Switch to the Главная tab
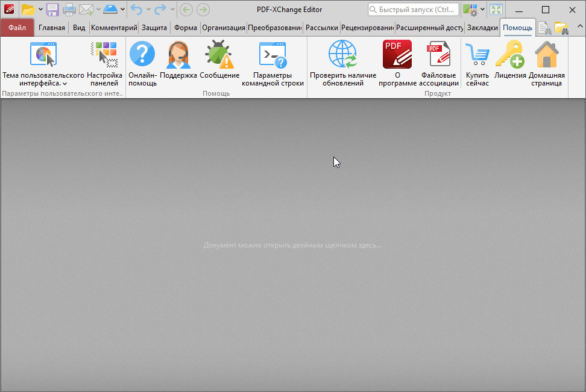This screenshot has width=586, height=392. click(52, 28)
